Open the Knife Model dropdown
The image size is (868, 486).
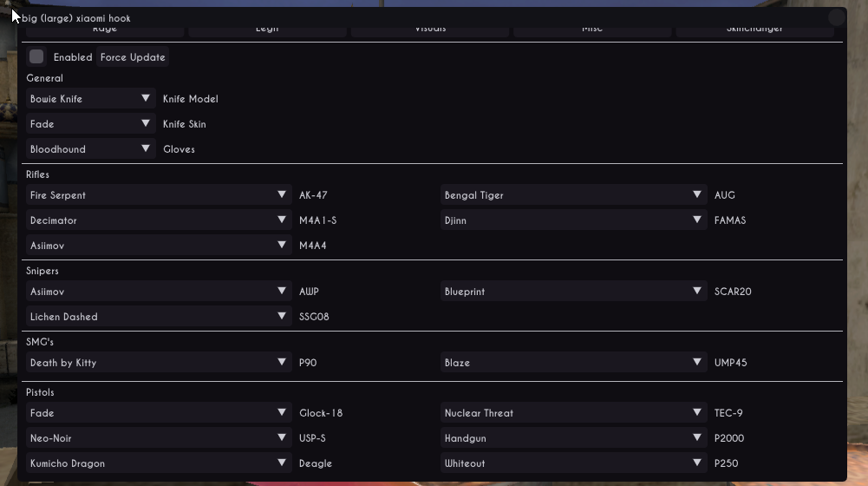(x=91, y=99)
